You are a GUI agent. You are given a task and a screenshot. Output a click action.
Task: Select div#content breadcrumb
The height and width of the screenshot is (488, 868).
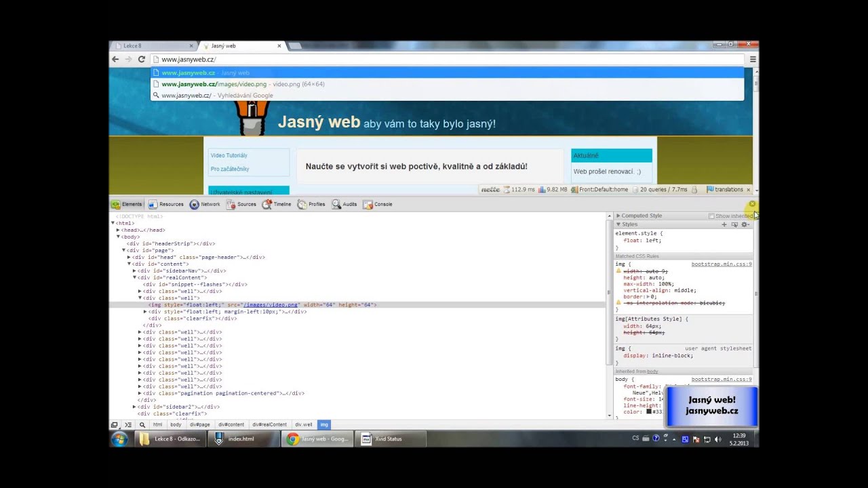[231, 425]
